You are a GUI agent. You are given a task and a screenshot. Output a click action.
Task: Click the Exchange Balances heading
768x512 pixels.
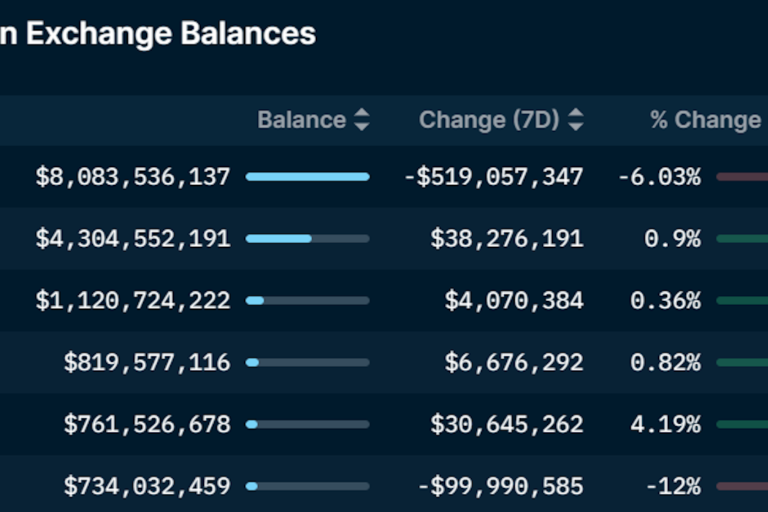pos(160,34)
